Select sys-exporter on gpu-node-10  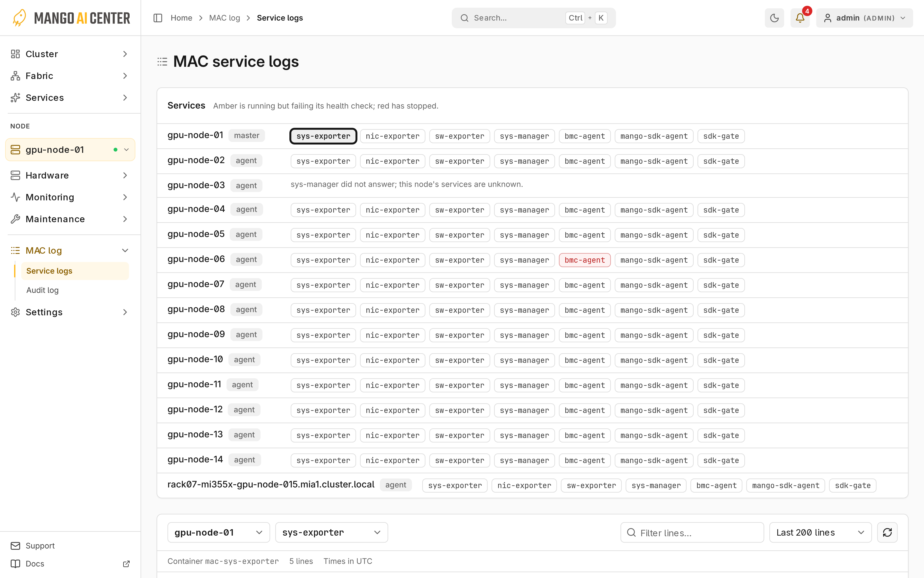point(323,360)
